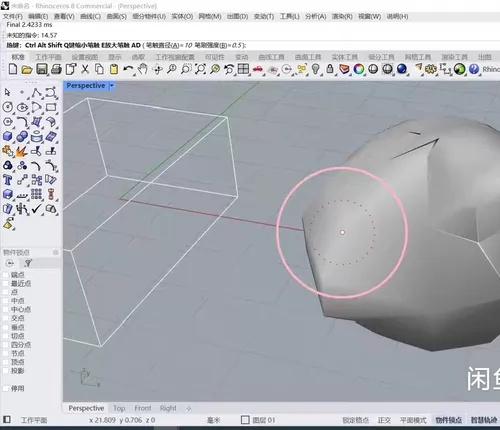
Task: Click the light bulb Hide icon
Action: pos(315,69)
